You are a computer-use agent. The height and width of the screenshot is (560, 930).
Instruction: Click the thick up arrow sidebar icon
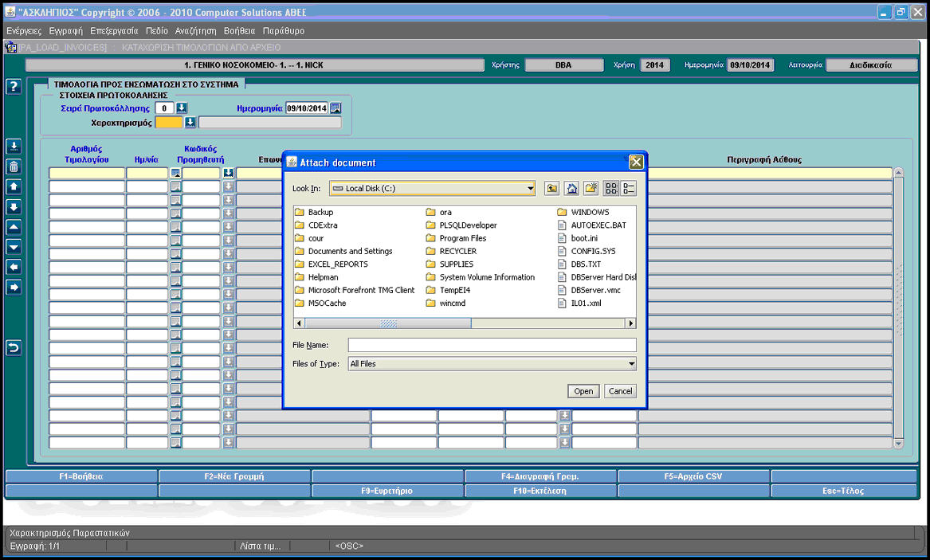coord(14,186)
